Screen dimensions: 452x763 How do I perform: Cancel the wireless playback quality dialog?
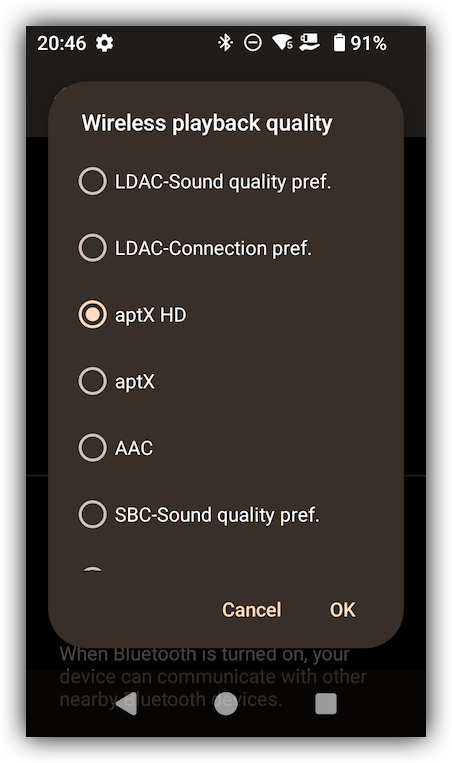252,610
